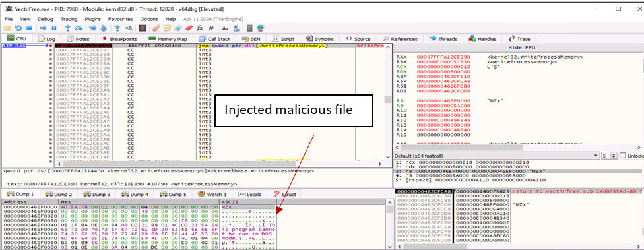The image size is (644, 250).
Task: Click the Intermodular calls toolbar icon
Action: point(236,28)
